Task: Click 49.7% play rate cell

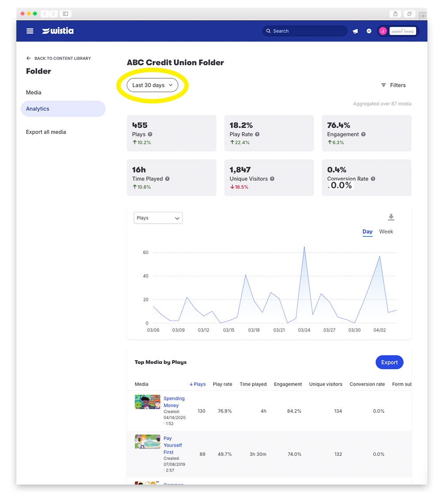Action: [x=225, y=454]
